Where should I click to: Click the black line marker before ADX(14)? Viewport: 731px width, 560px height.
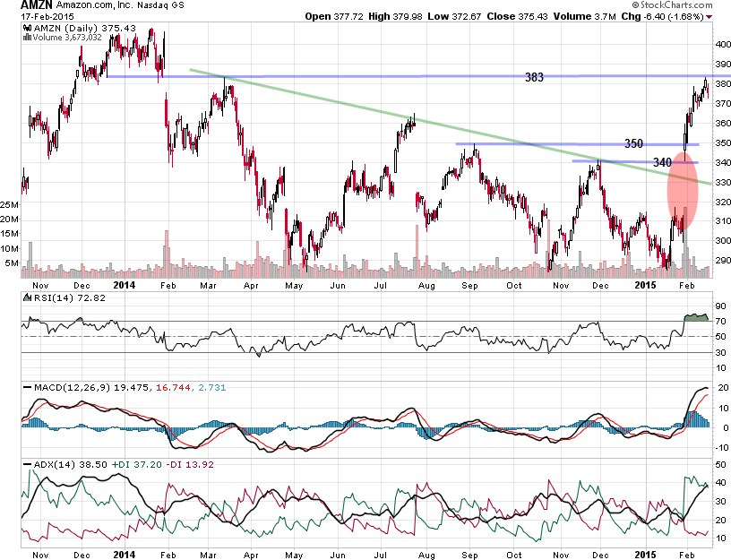point(28,464)
